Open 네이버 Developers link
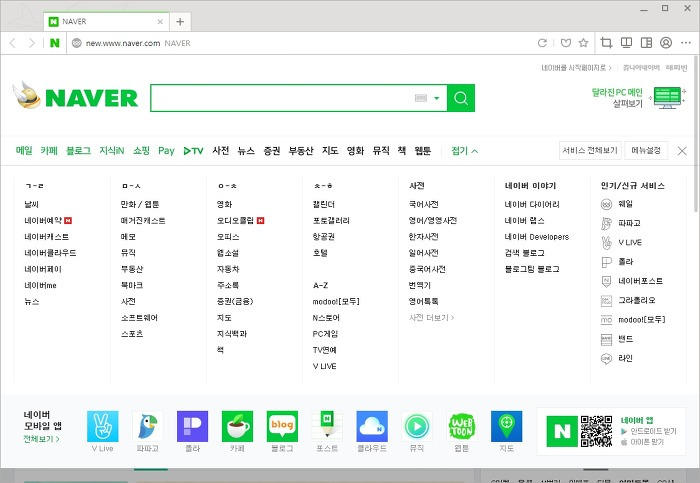 [x=537, y=237]
